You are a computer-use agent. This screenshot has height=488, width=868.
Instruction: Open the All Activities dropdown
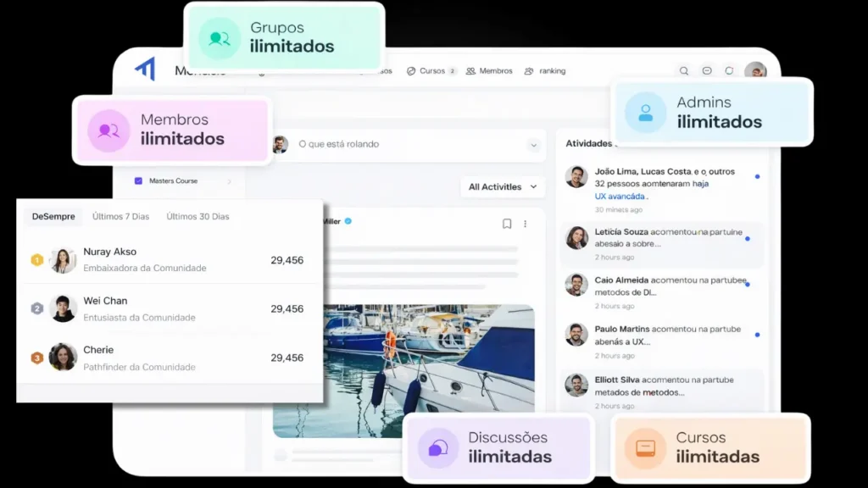[503, 186]
